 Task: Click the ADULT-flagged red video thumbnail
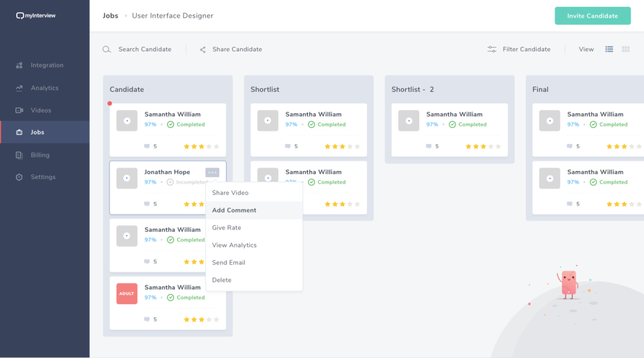(127, 294)
